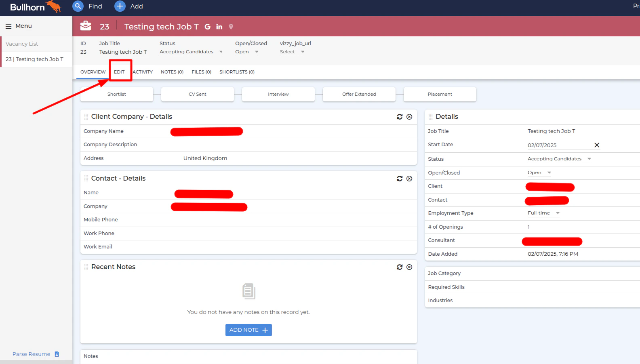Switch to the Edit tab
This screenshot has width=640, height=364.
pyautogui.click(x=119, y=72)
